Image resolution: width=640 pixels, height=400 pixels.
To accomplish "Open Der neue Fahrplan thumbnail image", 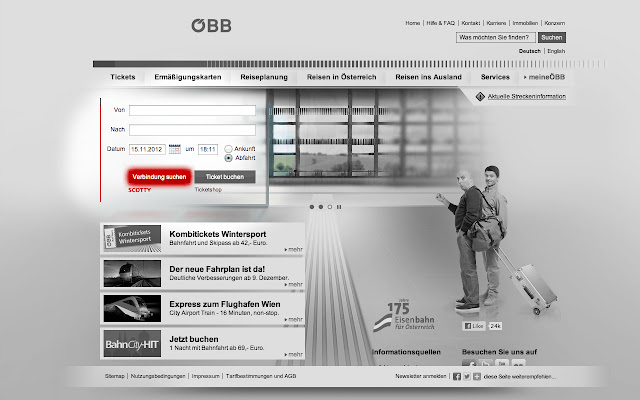I will (132, 273).
